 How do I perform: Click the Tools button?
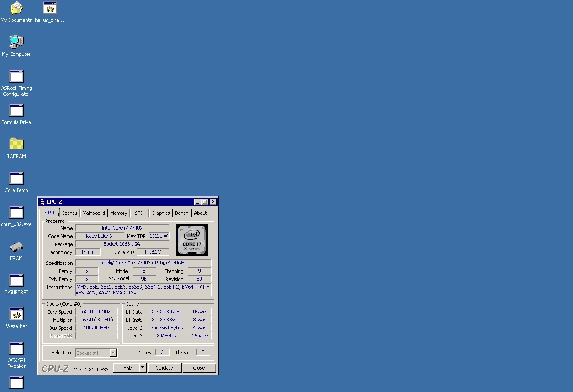(x=126, y=368)
